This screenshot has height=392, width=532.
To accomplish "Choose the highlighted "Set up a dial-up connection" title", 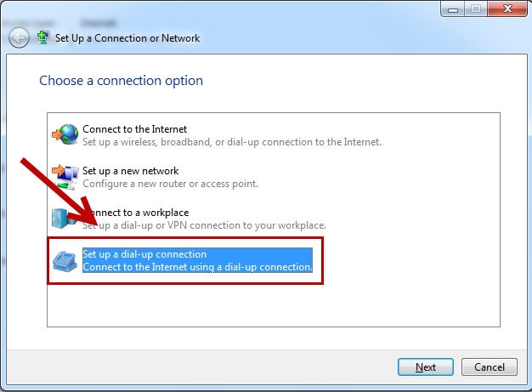I will point(144,254).
